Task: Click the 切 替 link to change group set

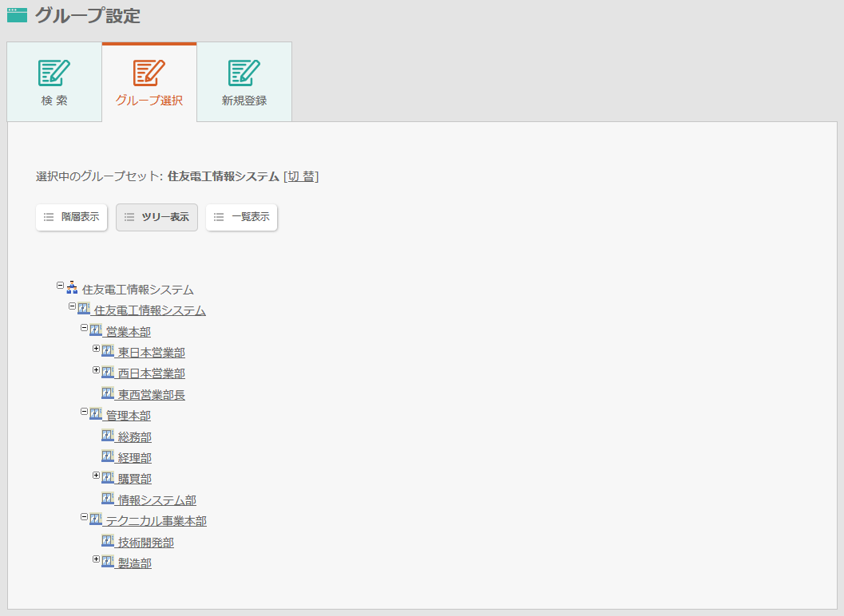Action: [301, 176]
